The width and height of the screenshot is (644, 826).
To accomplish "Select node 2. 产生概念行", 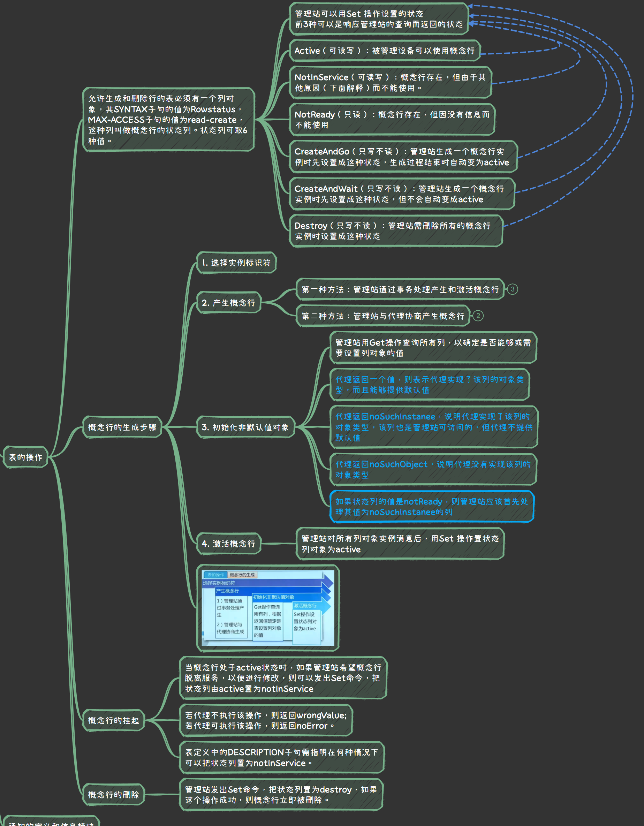I will (x=228, y=303).
